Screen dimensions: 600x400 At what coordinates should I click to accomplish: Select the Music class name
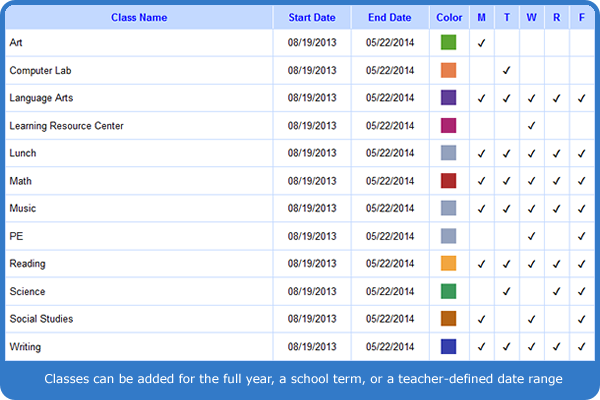pos(23,208)
